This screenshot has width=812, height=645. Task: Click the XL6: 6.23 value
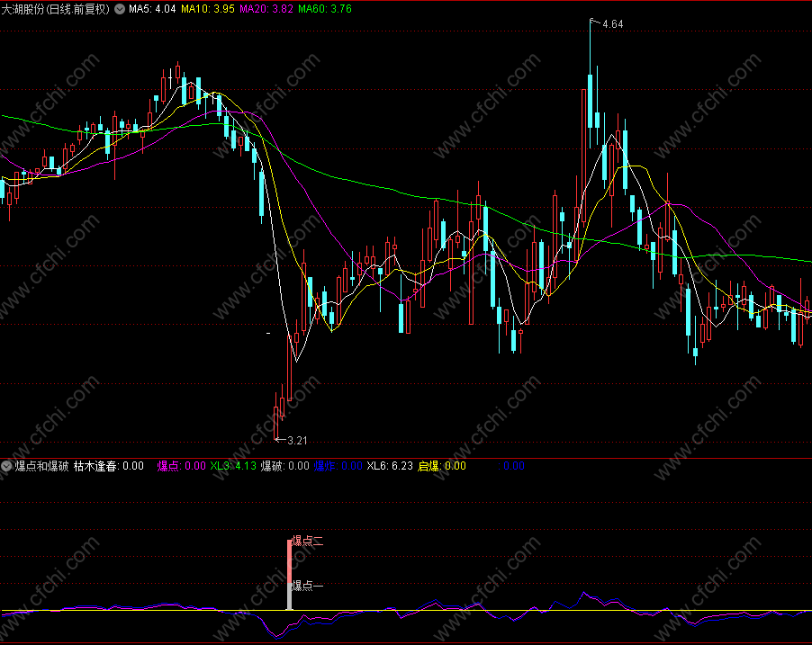[390, 466]
